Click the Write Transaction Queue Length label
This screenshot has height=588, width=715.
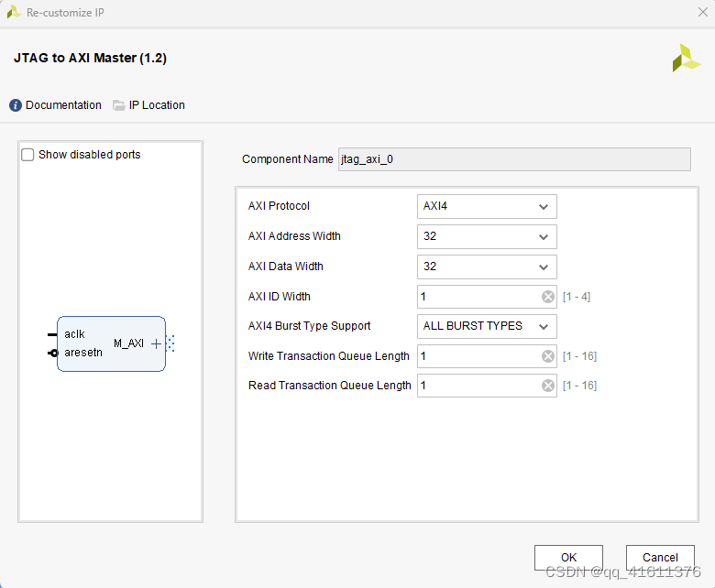[329, 356]
